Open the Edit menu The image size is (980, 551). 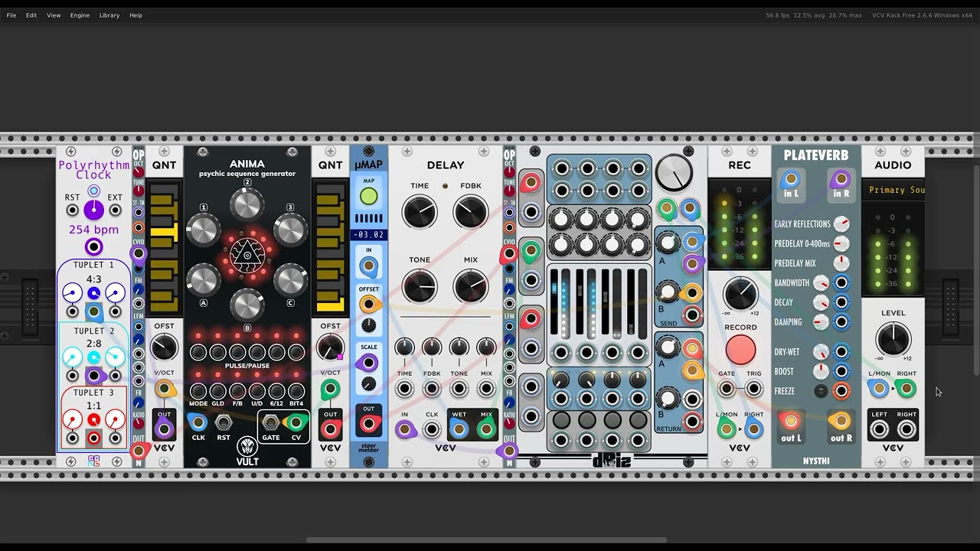click(x=31, y=15)
